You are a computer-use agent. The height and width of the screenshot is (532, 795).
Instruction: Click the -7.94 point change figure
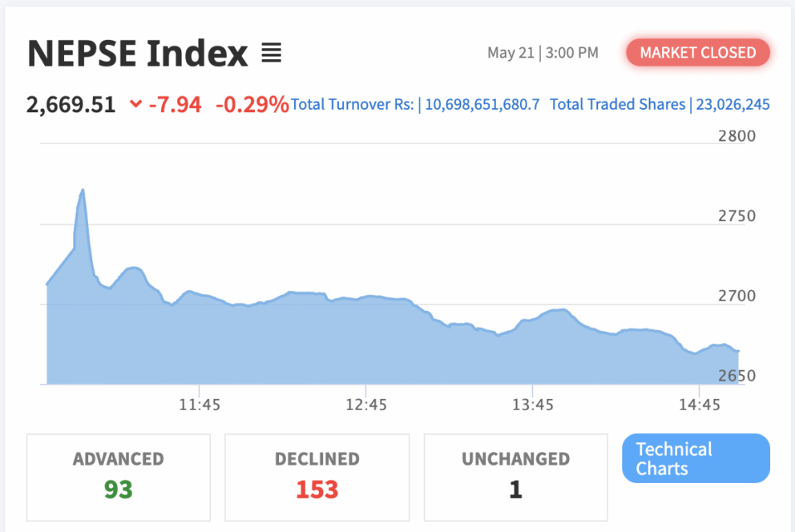(x=175, y=105)
